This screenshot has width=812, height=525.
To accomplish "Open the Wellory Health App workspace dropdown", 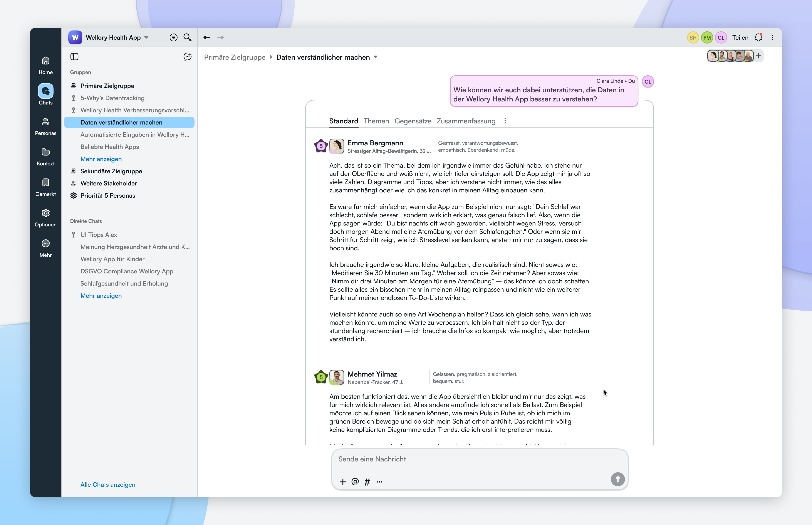I will [x=146, y=37].
